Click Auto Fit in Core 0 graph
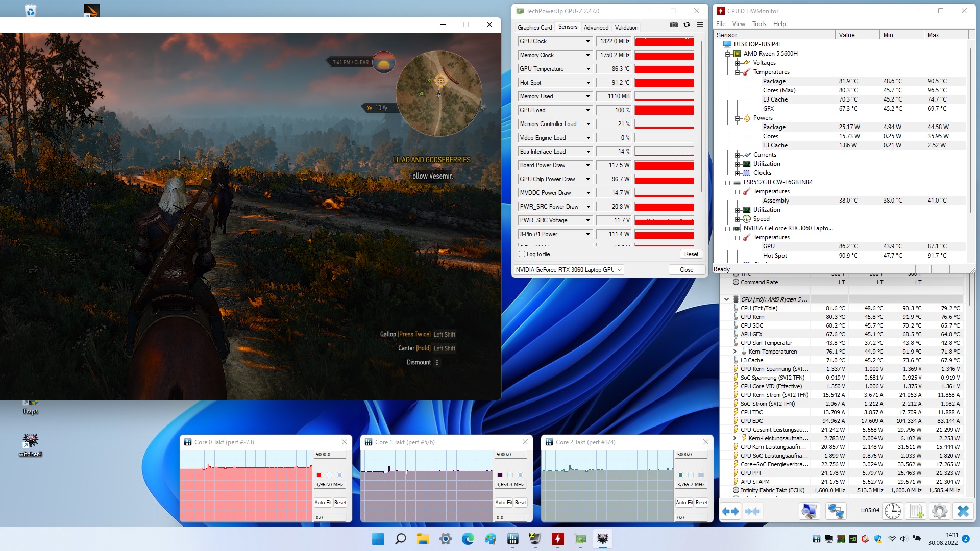Viewport: 980px width, 551px height. tap(323, 503)
